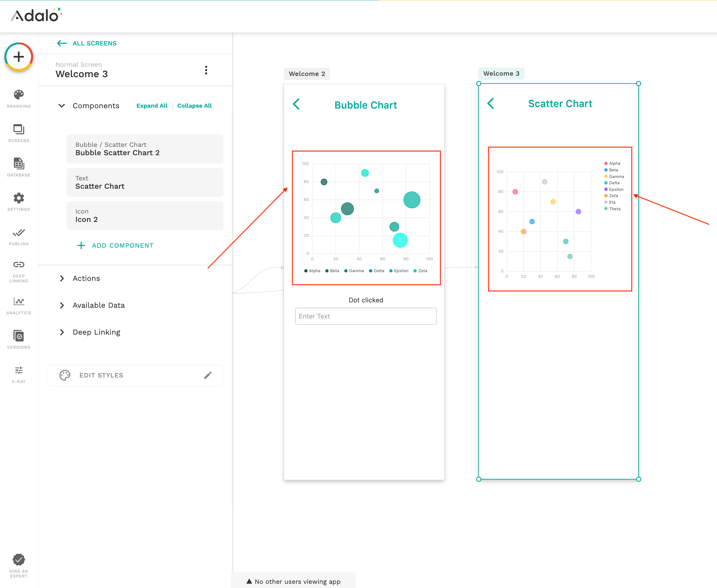This screenshot has width=717, height=588.
Task: Collapse the Components section chevron
Action: 62,106
